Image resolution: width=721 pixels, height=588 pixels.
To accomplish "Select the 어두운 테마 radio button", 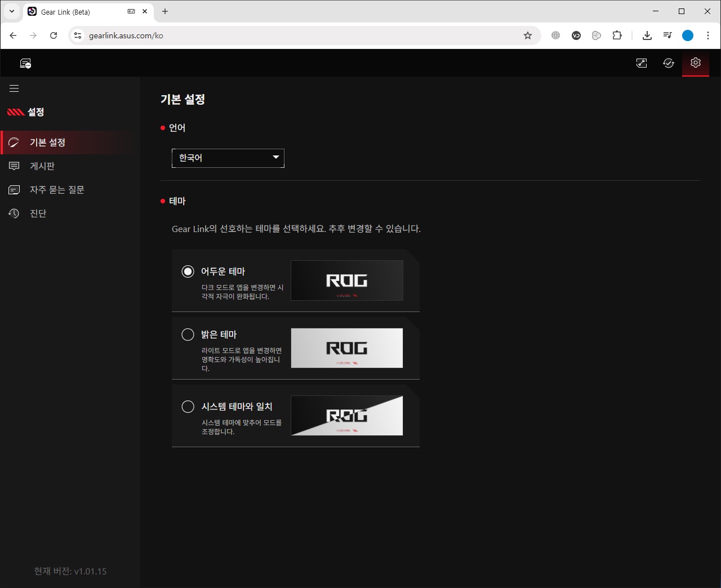I will pos(188,271).
